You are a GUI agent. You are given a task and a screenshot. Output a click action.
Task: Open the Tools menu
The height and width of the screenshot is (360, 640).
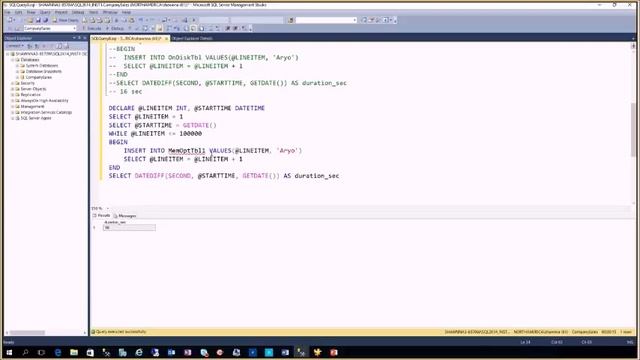93,13
